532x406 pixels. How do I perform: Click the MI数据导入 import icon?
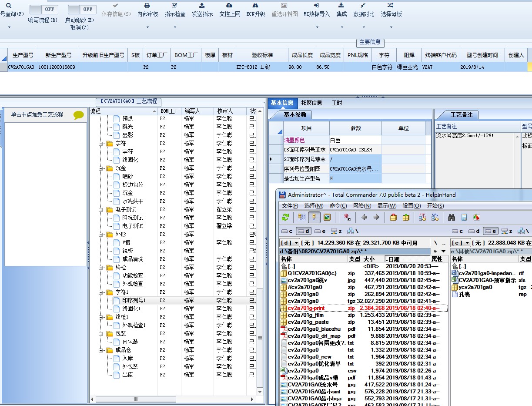click(317, 6)
